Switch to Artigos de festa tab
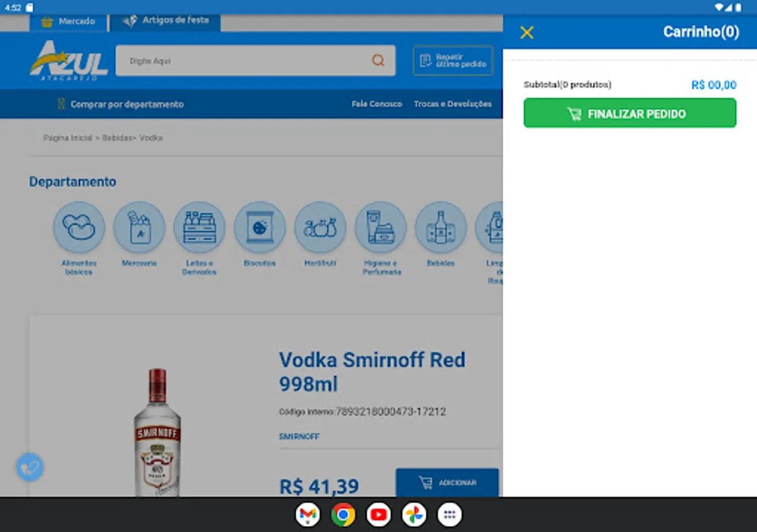This screenshot has height=532, width=757. click(166, 21)
